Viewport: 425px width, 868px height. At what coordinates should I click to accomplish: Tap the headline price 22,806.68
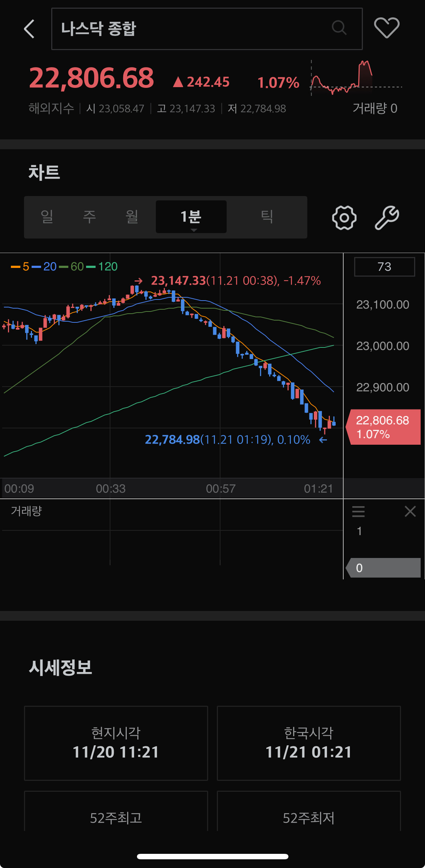(92, 78)
